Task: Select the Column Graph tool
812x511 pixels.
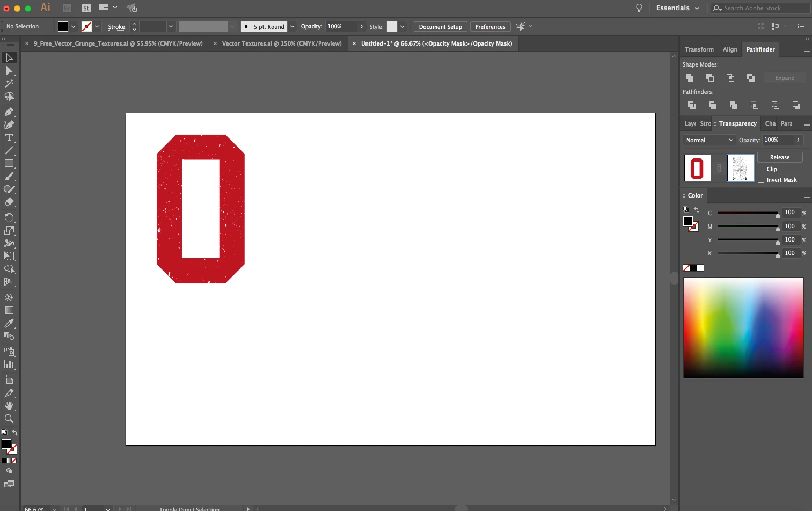Action: click(x=9, y=364)
